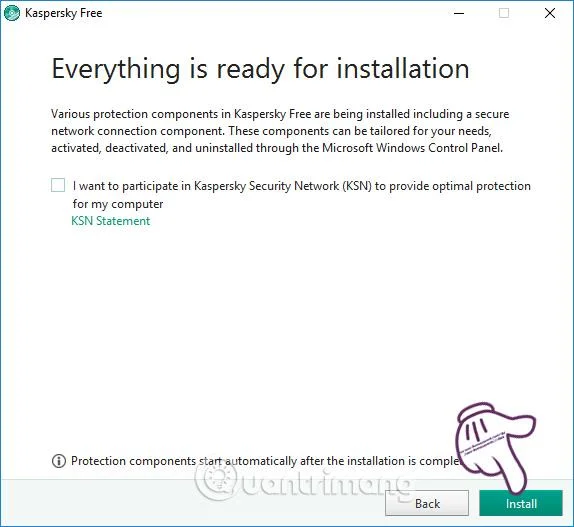Click the 'Various protection components' description paragraph
Viewport: 574px width, 527px height.
pyautogui.click(x=280, y=131)
